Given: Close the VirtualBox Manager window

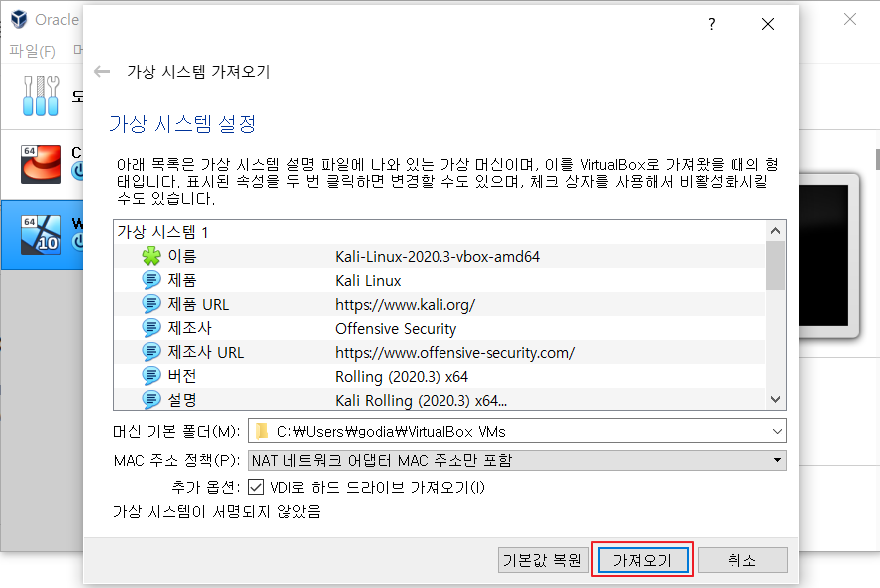Looking at the screenshot, I should point(850,19).
